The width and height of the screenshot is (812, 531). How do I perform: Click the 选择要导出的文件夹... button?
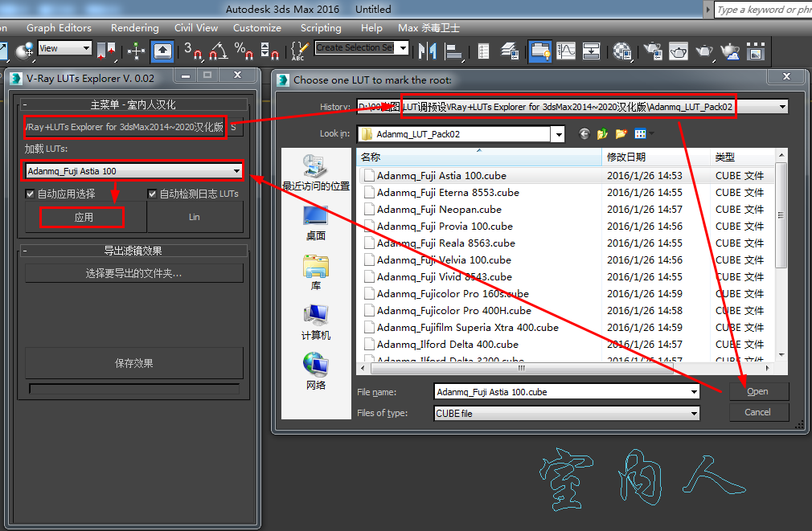click(x=133, y=273)
